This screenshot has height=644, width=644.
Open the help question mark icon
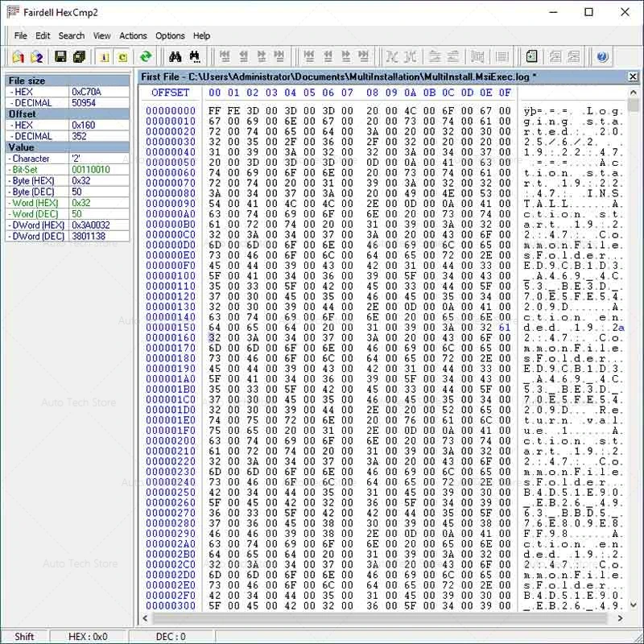(602, 56)
